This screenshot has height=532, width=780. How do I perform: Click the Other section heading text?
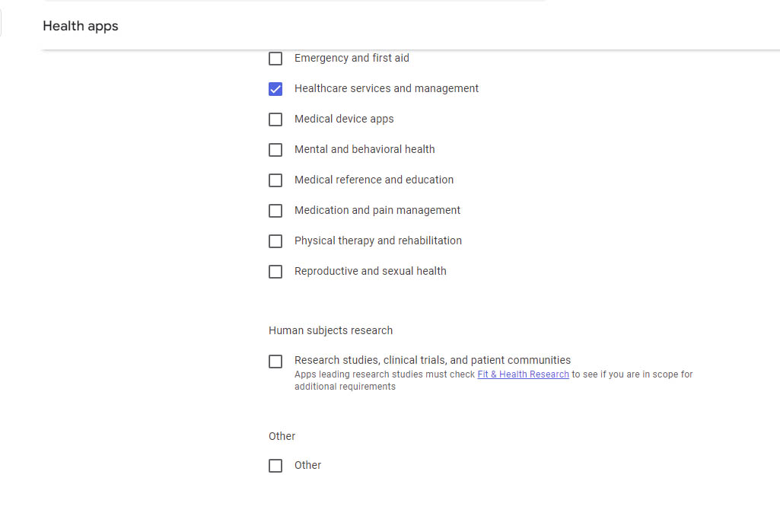click(x=282, y=436)
